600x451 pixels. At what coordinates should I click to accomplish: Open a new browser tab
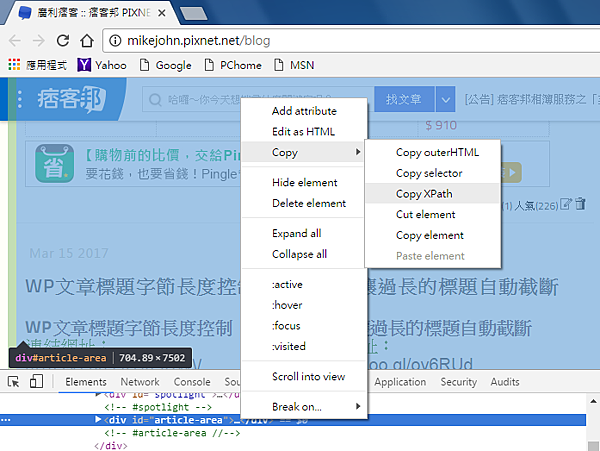tap(194, 13)
